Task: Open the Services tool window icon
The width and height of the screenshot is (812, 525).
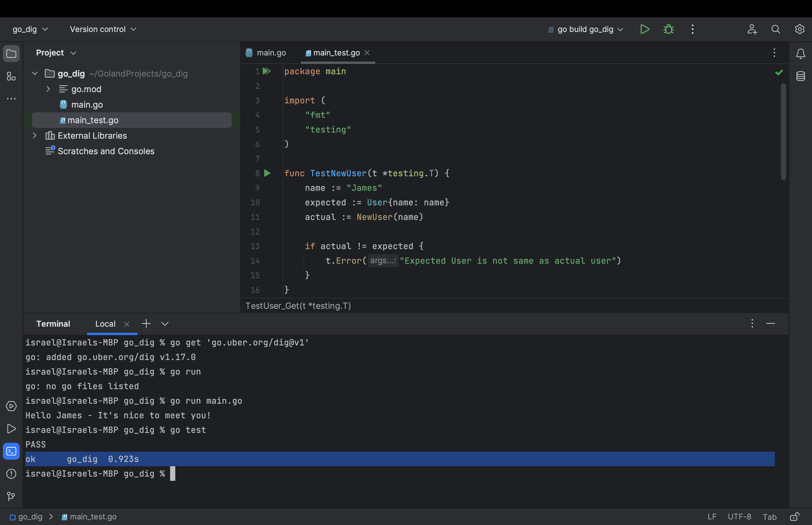Action: click(11, 406)
